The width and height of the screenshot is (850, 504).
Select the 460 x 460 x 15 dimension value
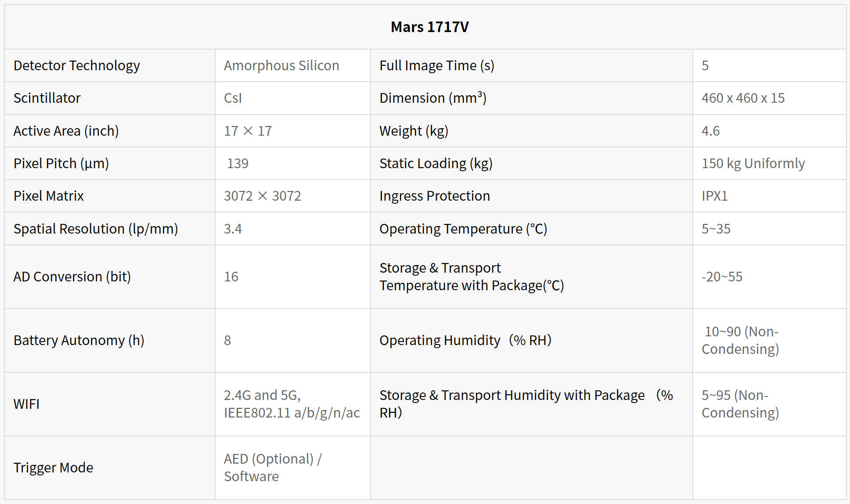click(743, 98)
